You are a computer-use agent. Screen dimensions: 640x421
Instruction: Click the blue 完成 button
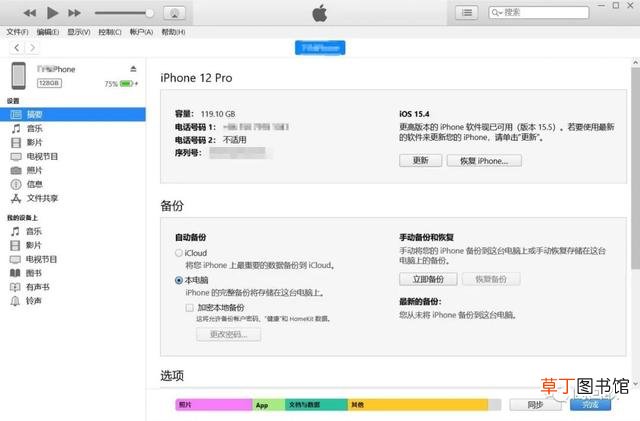(590, 405)
